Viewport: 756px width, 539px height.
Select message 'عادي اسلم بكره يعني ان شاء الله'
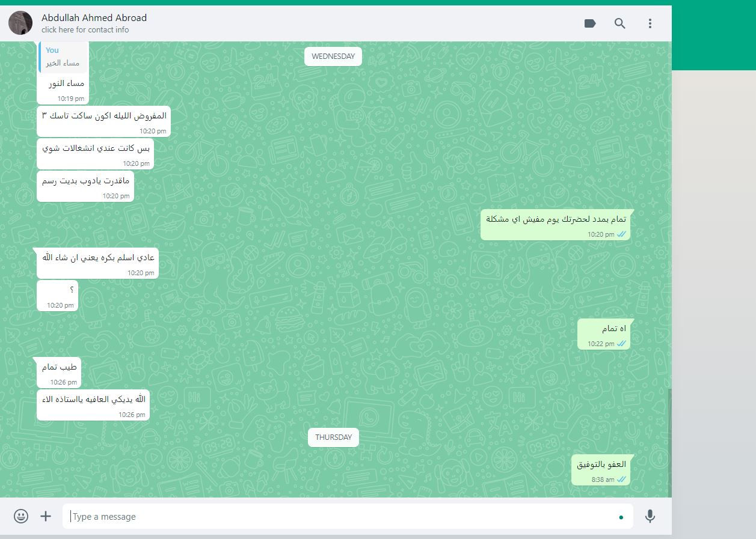[x=98, y=264]
